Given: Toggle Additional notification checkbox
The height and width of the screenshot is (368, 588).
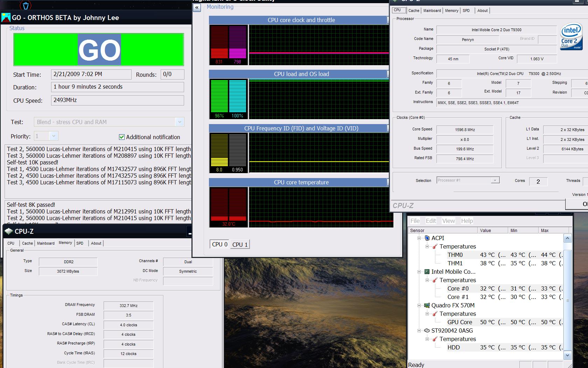Looking at the screenshot, I should click(122, 137).
